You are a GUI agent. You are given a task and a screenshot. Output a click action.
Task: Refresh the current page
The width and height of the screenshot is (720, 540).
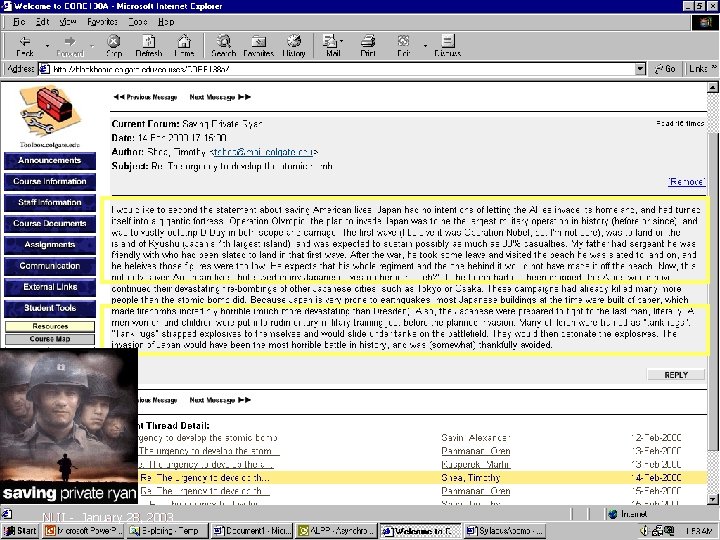[x=149, y=46]
